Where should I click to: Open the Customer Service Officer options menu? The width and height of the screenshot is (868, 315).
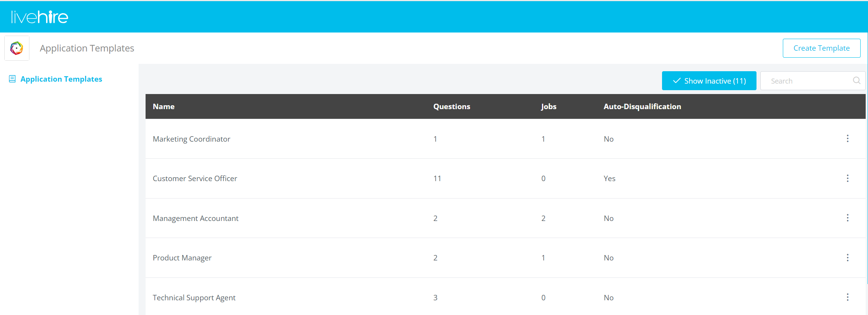pyautogui.click(x=847, y=178)
